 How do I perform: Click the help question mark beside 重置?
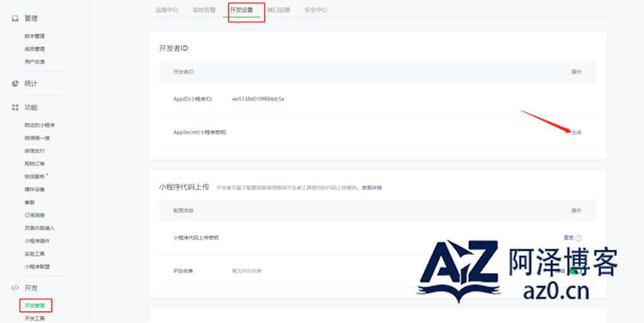[x=579, y=238]
